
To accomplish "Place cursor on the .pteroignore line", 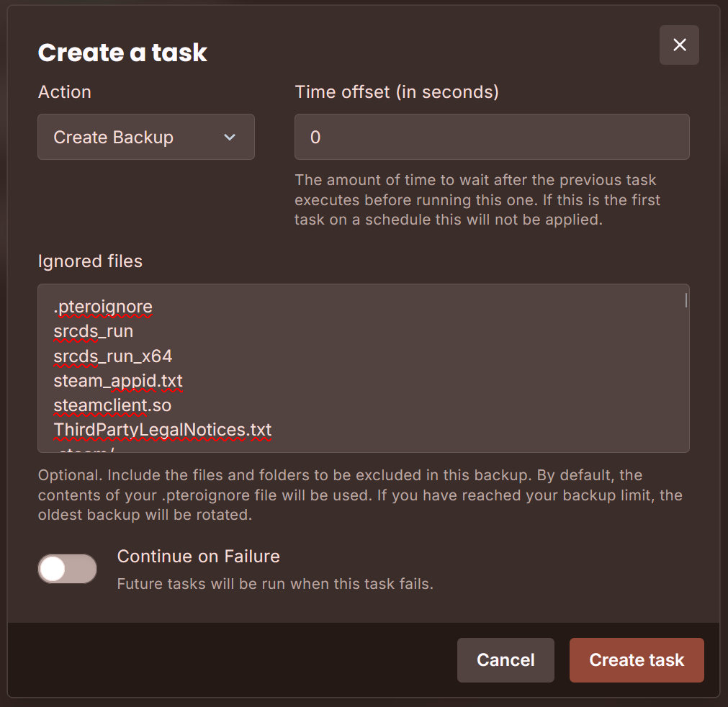I will pyautogui.click(x=103, y=307).
